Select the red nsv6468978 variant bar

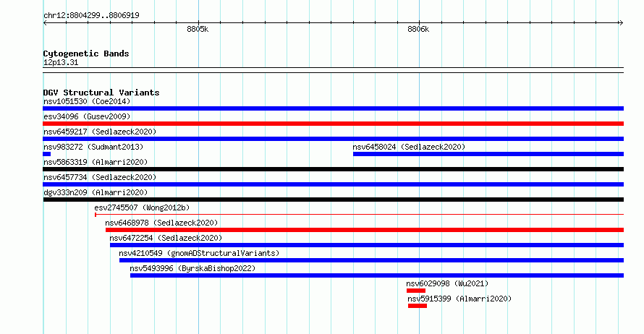tap(365, 230)
